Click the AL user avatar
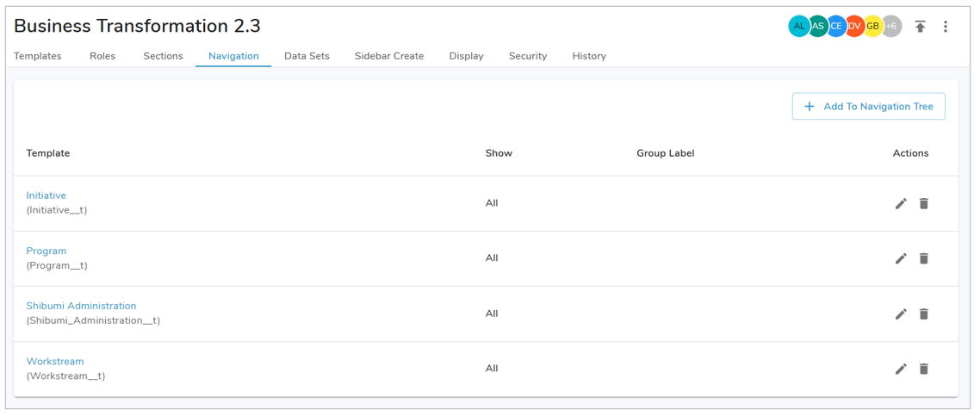Image resolution: width=980 pixels, height=416 pixels. [799, 27]
